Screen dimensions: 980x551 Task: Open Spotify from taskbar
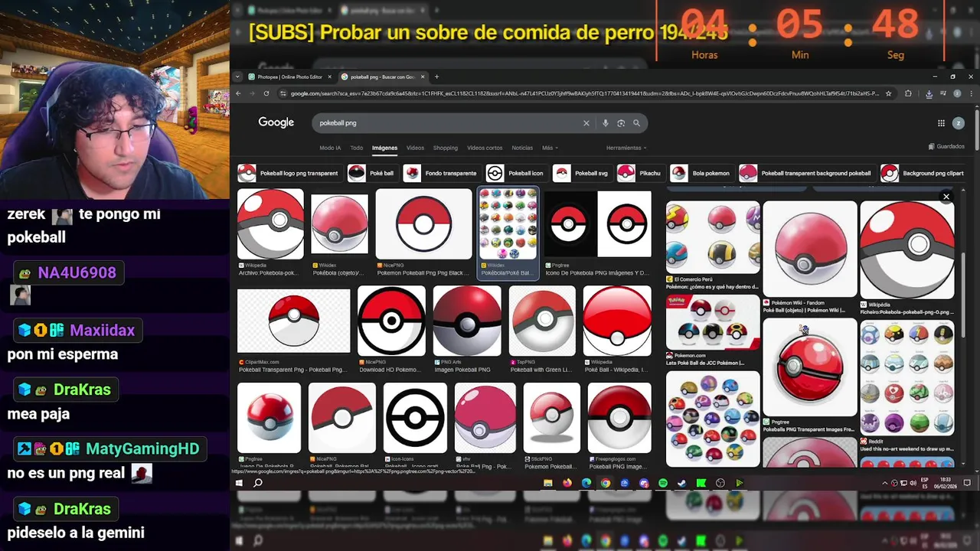tap(663, 483)
